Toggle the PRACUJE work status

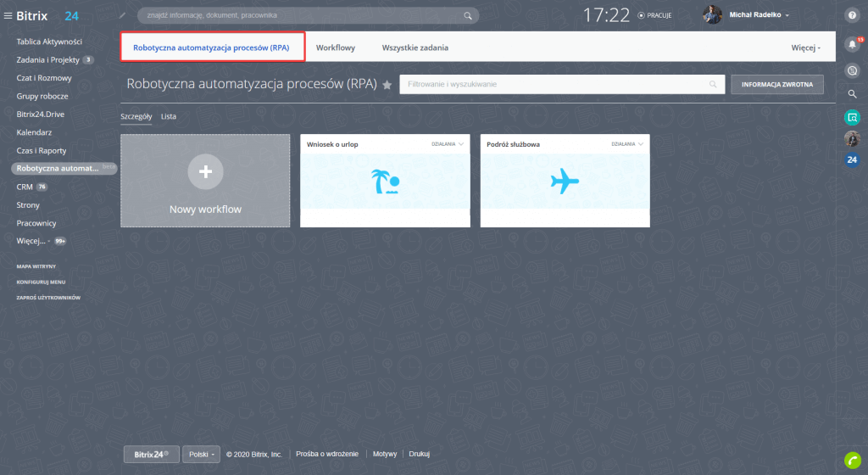tap(654, 15)
